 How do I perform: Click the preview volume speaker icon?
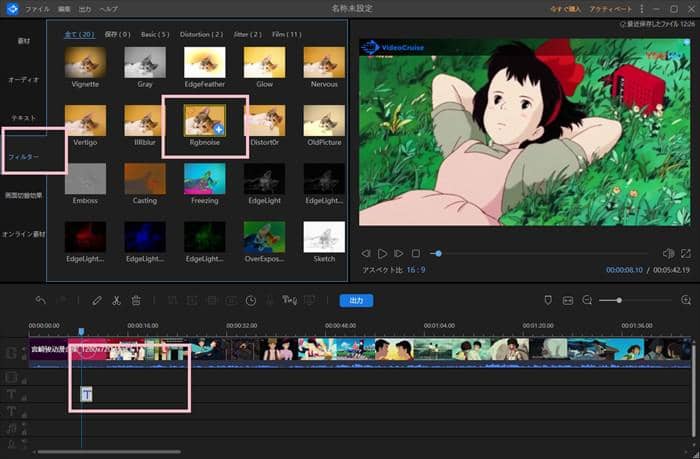[x=668, y=254]
